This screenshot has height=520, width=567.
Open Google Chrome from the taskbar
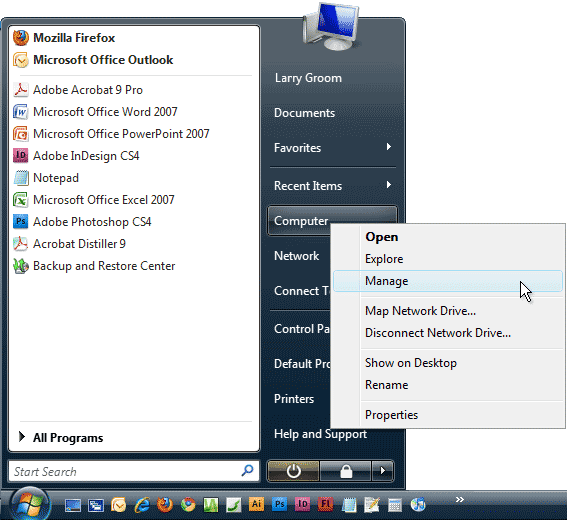click(x=188, y=505)
